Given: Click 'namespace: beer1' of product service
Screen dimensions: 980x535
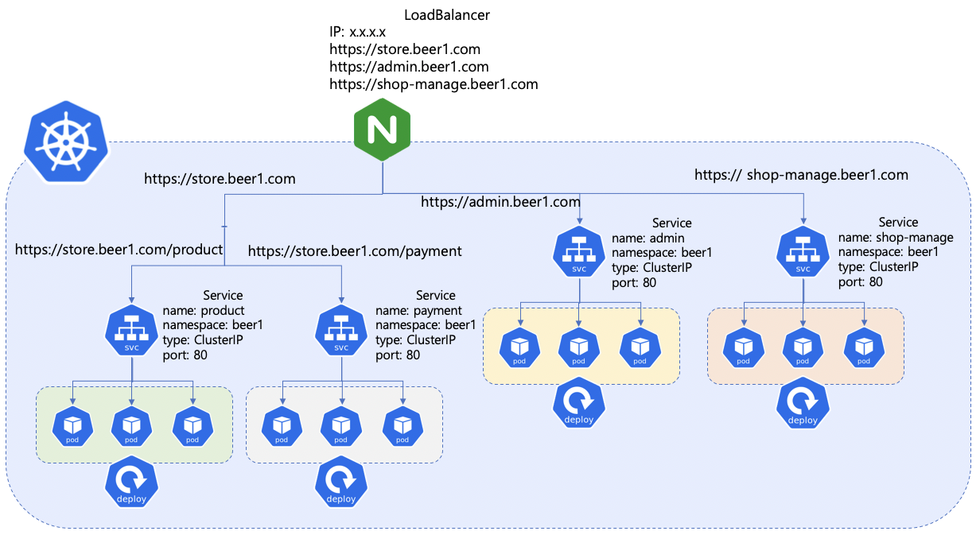Looking at the screenshot, I should point(212,325).
